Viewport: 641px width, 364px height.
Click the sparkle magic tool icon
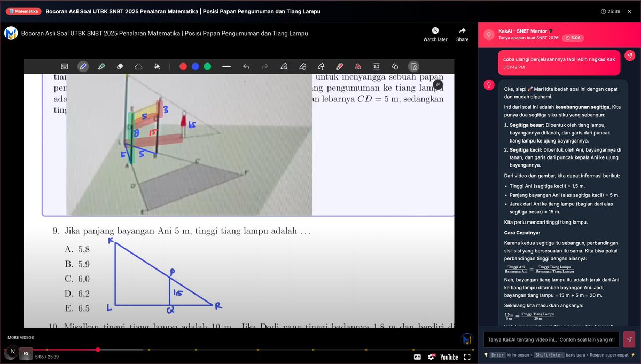click(x=157, y=66)
